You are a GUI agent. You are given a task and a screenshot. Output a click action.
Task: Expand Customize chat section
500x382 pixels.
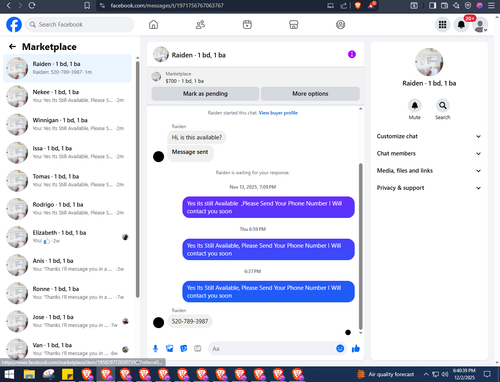pos(429,136)
